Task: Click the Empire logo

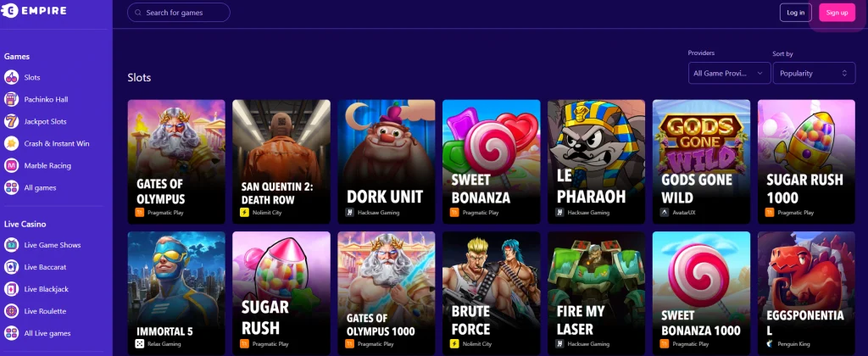Action: click(34, 10)
